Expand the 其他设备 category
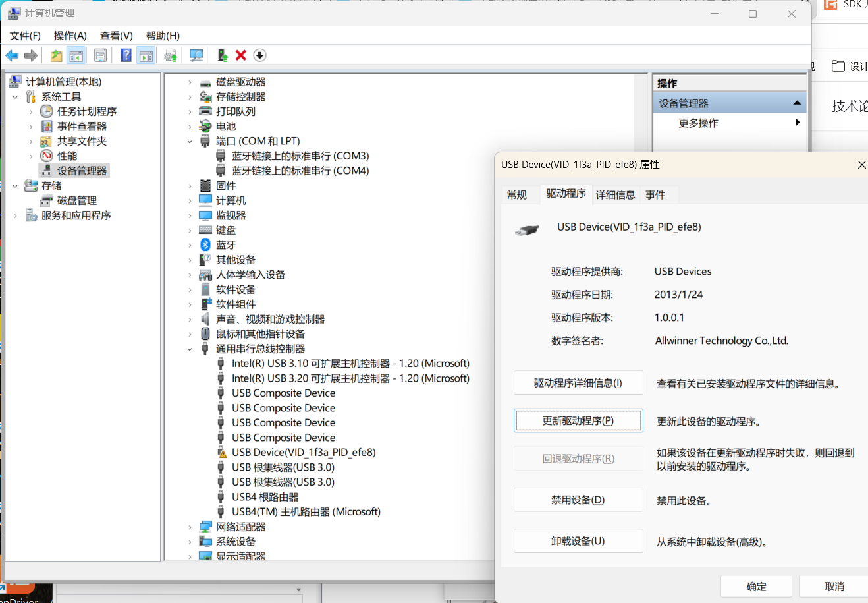Viewport: 868px width, 603px height. [x=190, y=260]
